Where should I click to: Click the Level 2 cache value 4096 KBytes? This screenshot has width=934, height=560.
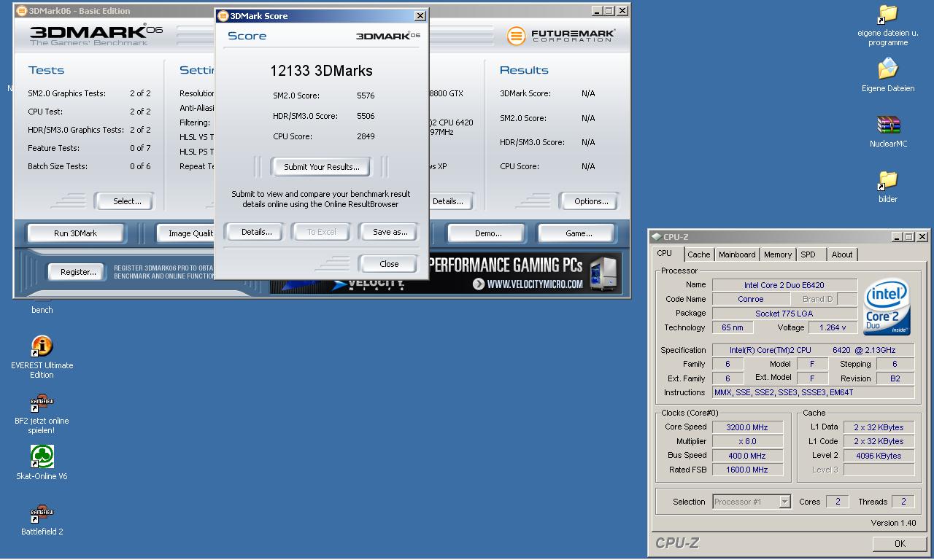click(879, 456)
